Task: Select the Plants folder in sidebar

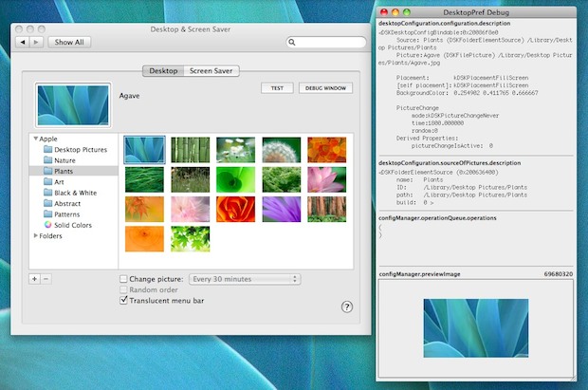Action: (74, 171)
